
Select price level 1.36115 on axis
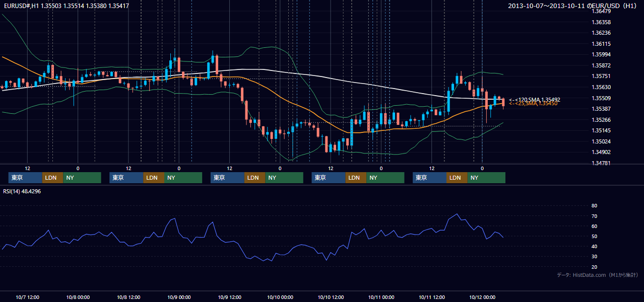click(601, 44)
